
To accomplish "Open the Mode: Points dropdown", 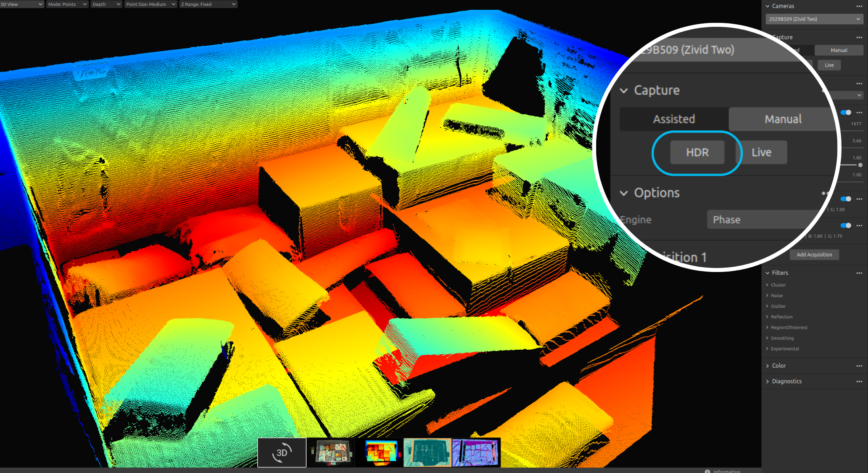I will coord(67,4).
